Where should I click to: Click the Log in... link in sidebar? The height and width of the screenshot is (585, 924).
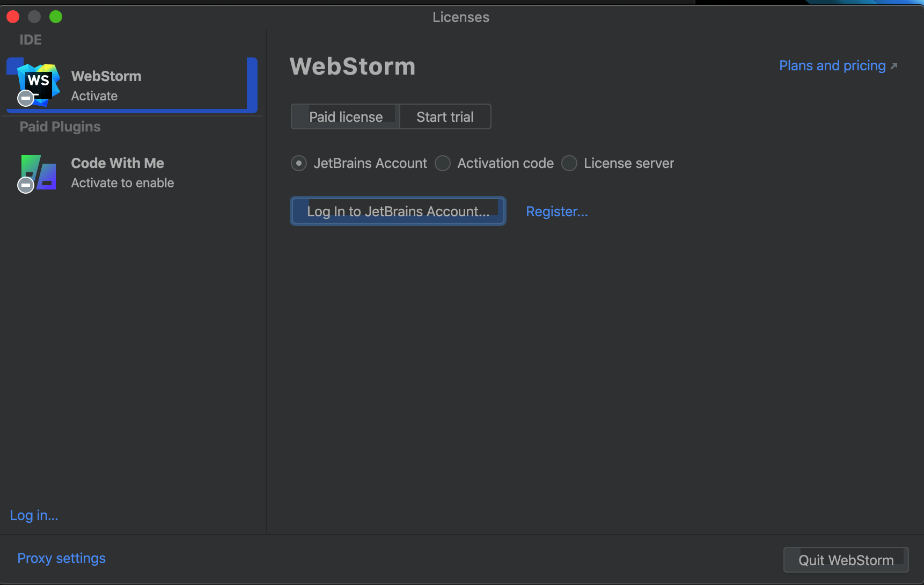coord(34,515)
